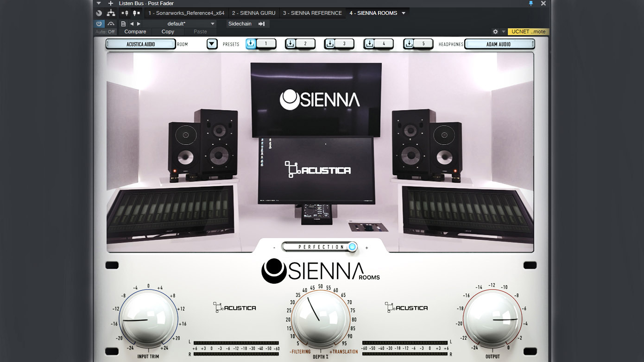Save to preset slot 1 icon
Image resolution: width=644 pixels, height=362 pixels.
pos(251,44)
